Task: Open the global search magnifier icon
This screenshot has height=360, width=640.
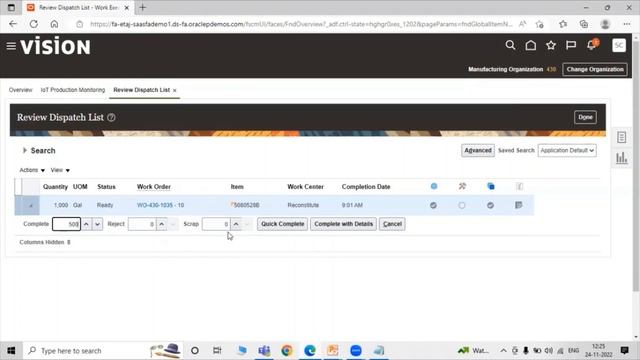Action: point(510,45)
